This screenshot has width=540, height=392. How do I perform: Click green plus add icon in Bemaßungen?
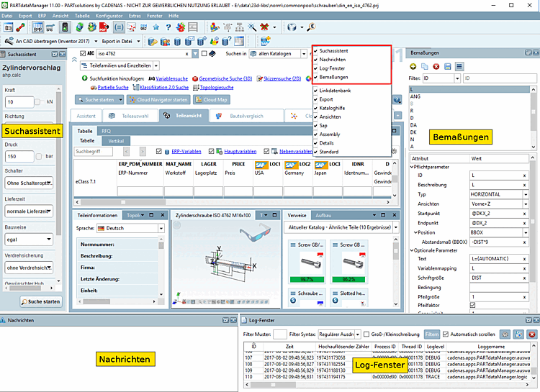[413, 66]
